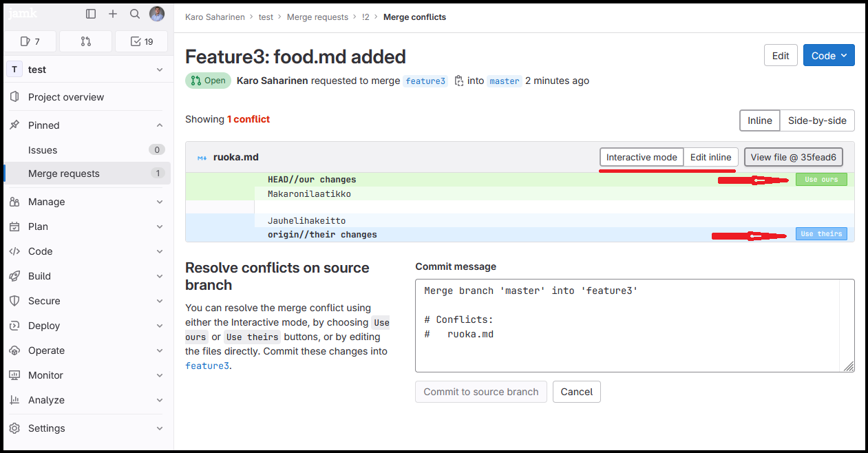Open Merge requests in the sidebar

coord(64,173)
